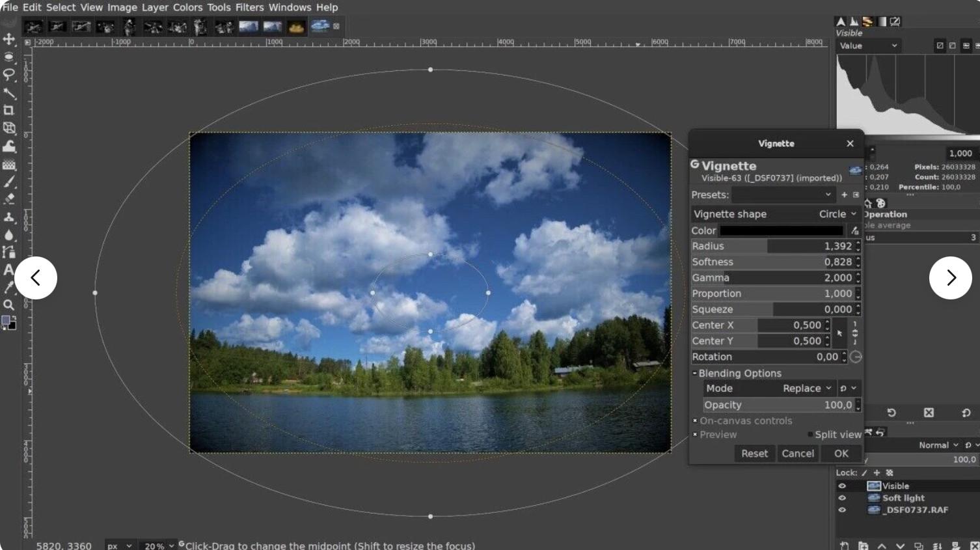Click the black vignette Color swatch
Image resolution: width=980 pixels, height=550 pixels.
[781, 230]
